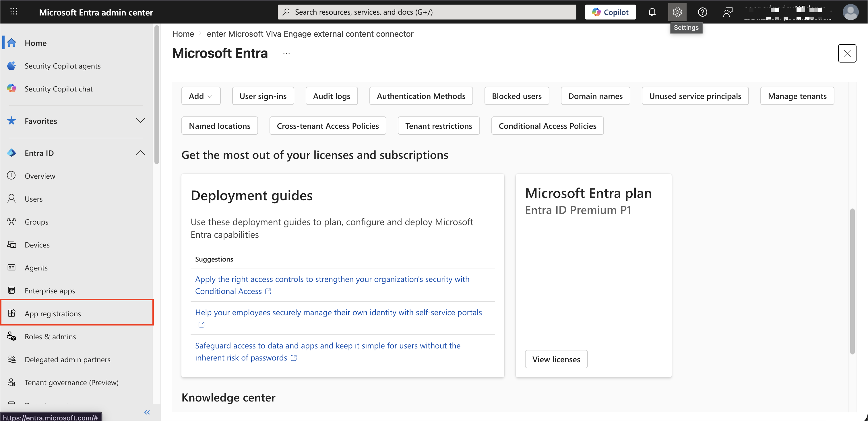Viewport: 868px width, 421px height.
Task: Focus the Search resources input field
Action: coord(427,12)
